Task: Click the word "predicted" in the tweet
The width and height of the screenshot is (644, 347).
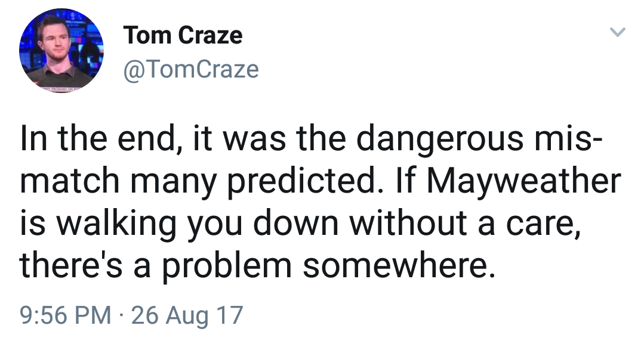Action: click(x=302, y=181)
